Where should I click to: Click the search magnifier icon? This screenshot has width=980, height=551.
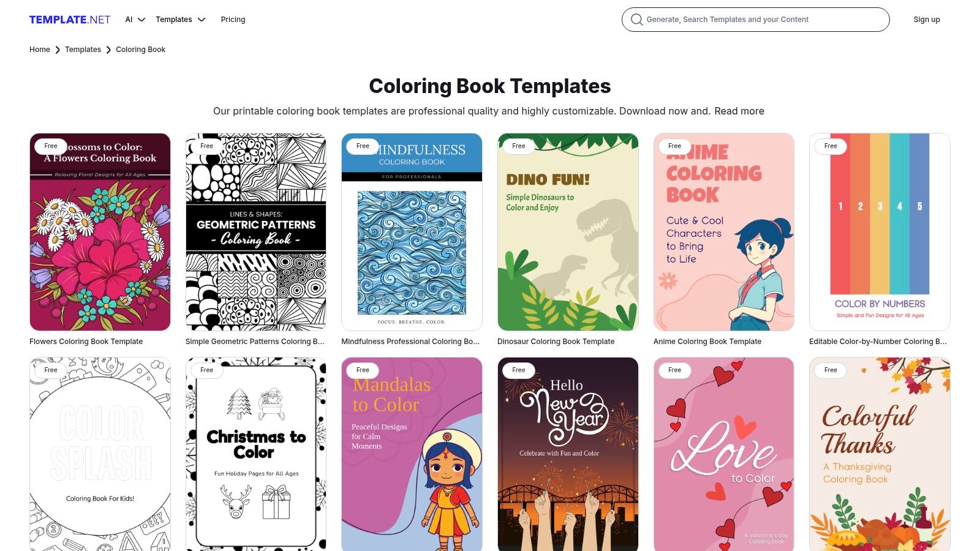[637, 20]
